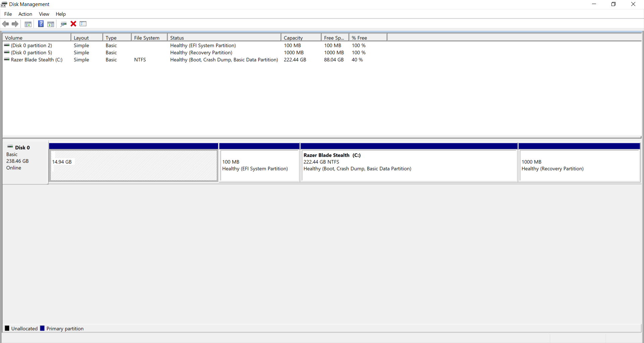The width and height of the screenshot is (644, 343).
Task: Click the Disk Management title bar icon
Action: point(4,4)
